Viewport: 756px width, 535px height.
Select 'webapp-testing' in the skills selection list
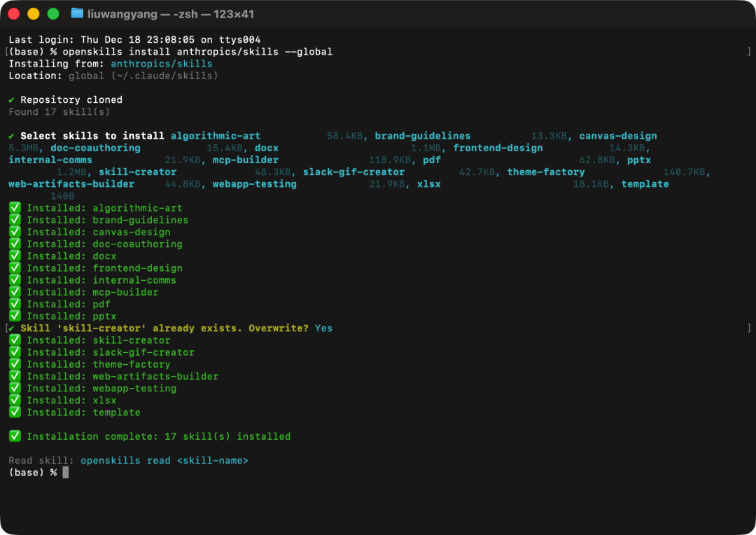(254, 184)
